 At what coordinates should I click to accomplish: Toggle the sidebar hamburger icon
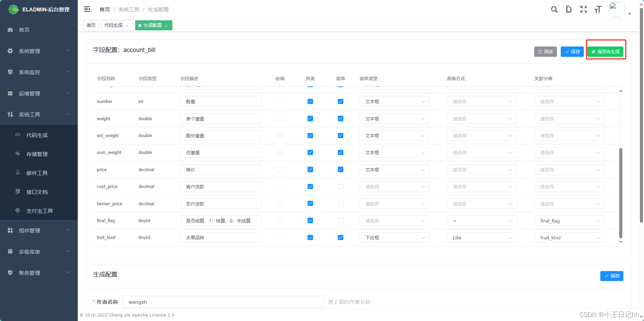[87, 9]
